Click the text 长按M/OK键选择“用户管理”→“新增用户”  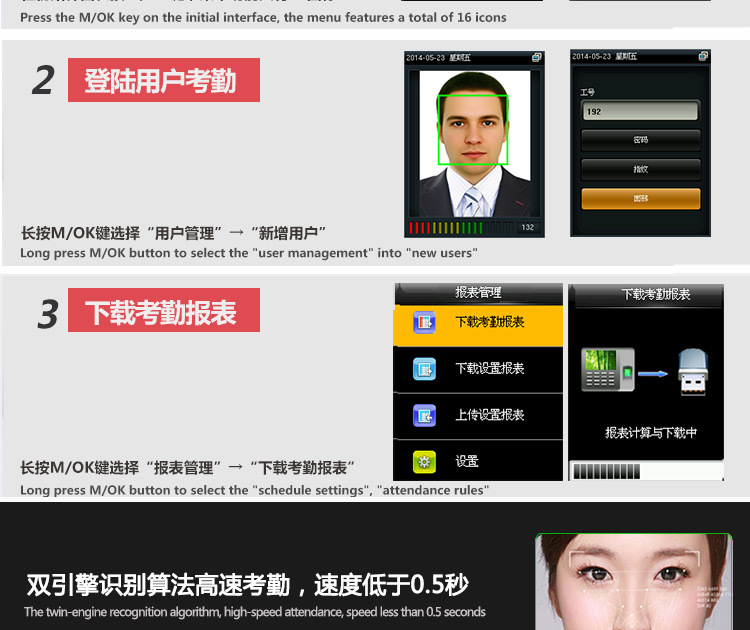coord(173,233)
